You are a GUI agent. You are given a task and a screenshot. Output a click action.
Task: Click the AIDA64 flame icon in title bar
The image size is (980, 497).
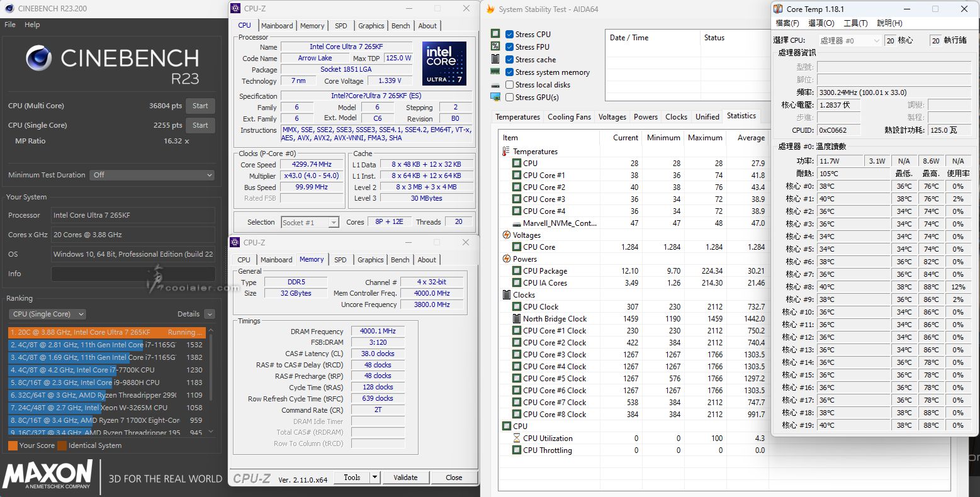point(491,9)
